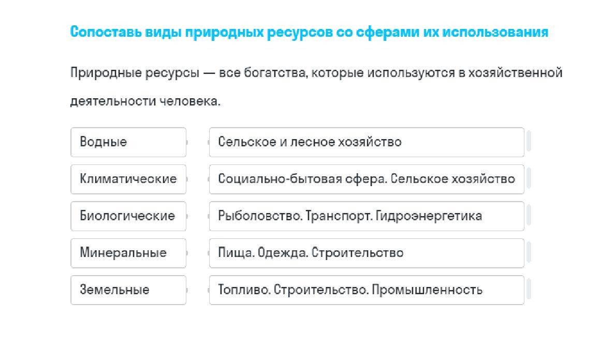Select the "Водные" resource card
Viewport: 615px width, 364px height.
click(128, 142)
